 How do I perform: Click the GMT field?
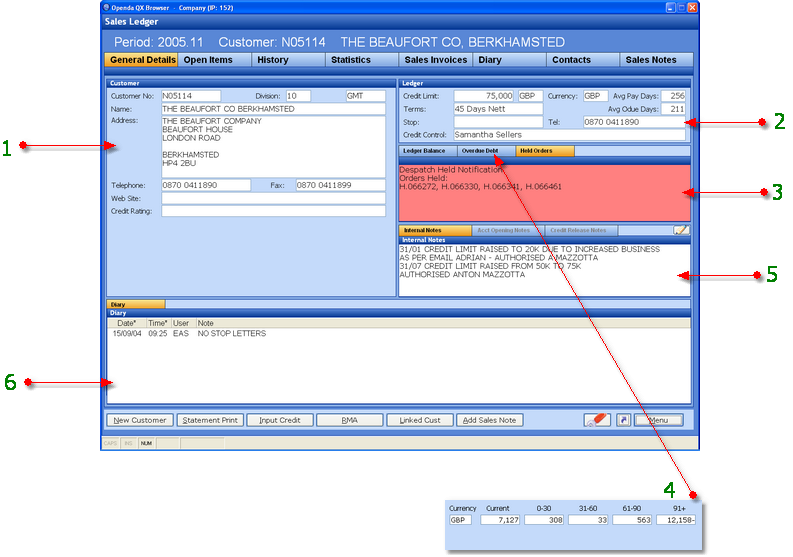tap(366, 96)
